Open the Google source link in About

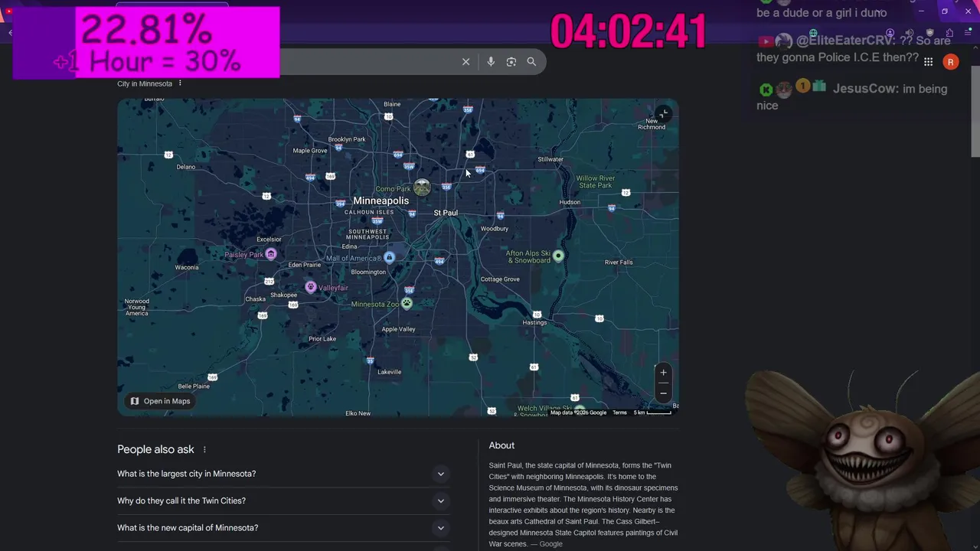[550, 544]
